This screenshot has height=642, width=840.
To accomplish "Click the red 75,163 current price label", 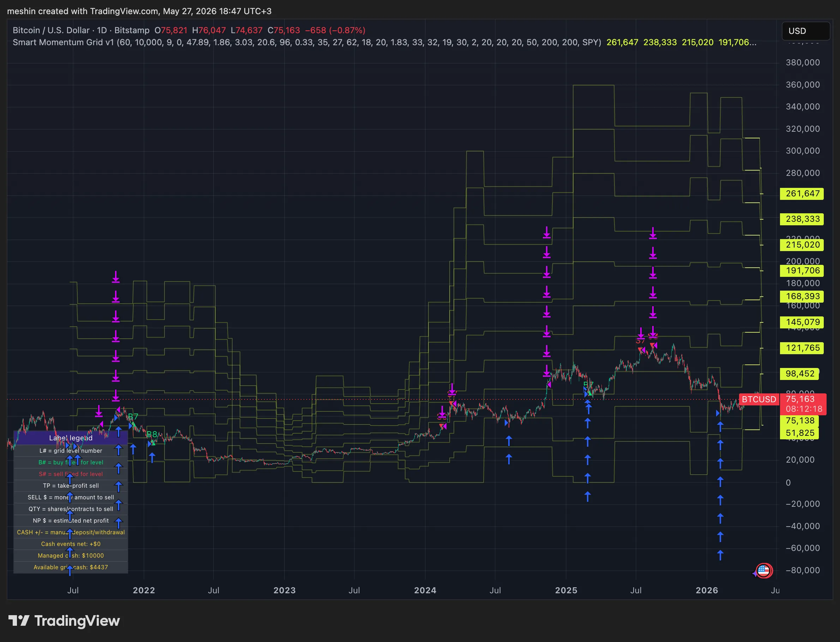I will pos(800,399).
